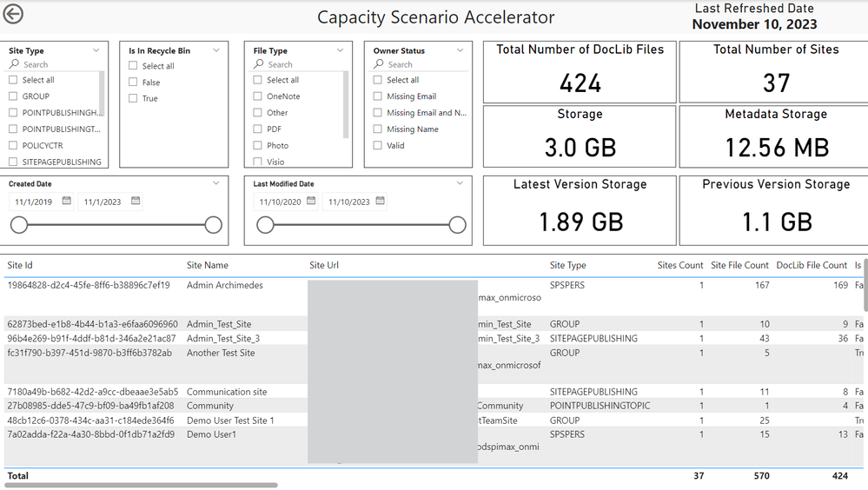Sort table by Site Name column

click(208, 265)
